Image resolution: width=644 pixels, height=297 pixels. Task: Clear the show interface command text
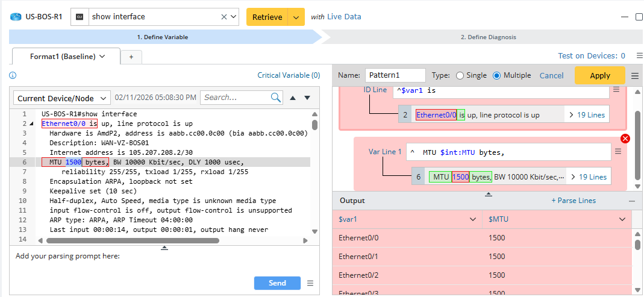click(224, 17)
